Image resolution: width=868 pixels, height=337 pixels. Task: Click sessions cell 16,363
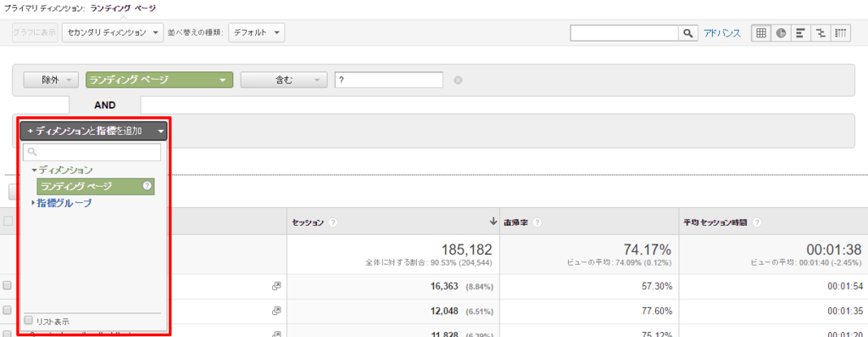(444, 286)
